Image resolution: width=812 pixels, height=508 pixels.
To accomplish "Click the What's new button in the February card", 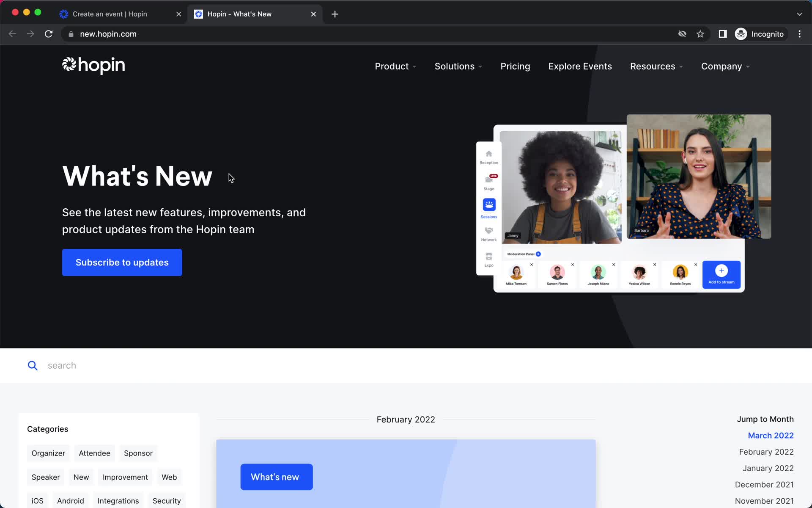I will [x=277, y=477].
